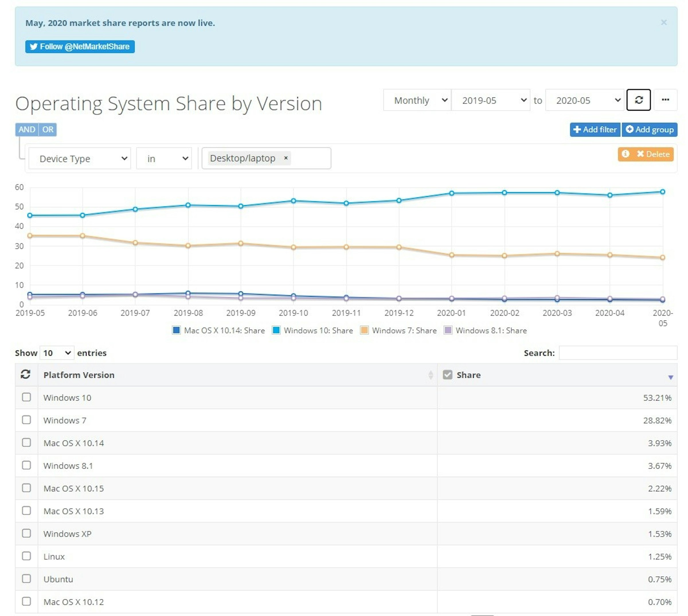Screen dimensions: 688x616
Task: Select the OR condition toggle
Action: 48,129
